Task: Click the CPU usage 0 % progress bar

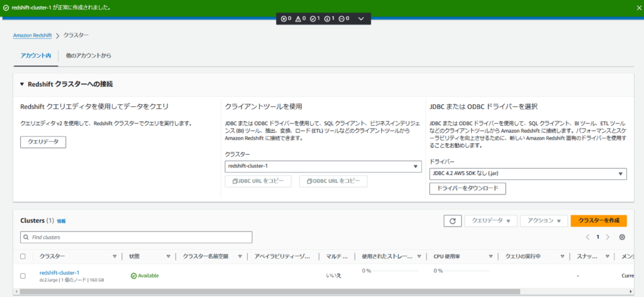Action: point(467,271)
